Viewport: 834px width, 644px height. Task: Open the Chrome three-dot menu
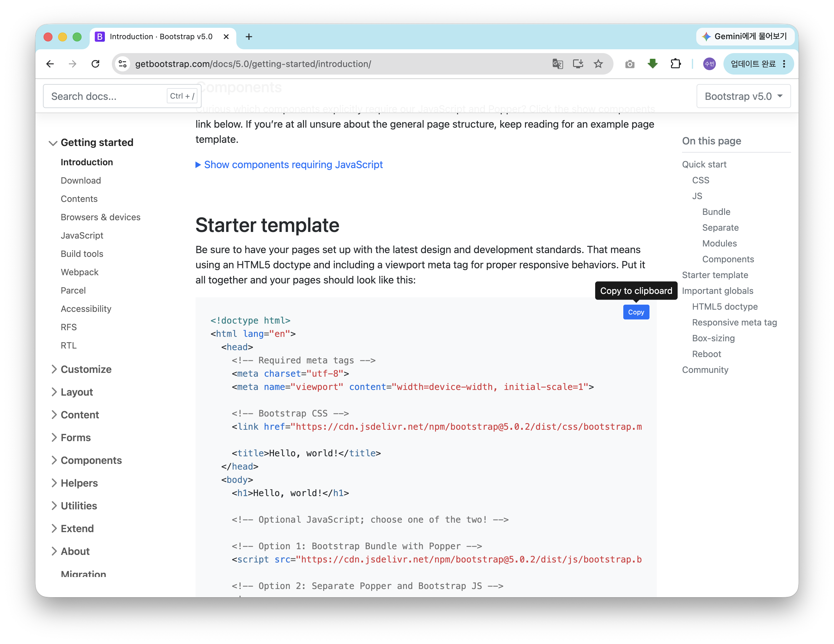pos(784,64)
